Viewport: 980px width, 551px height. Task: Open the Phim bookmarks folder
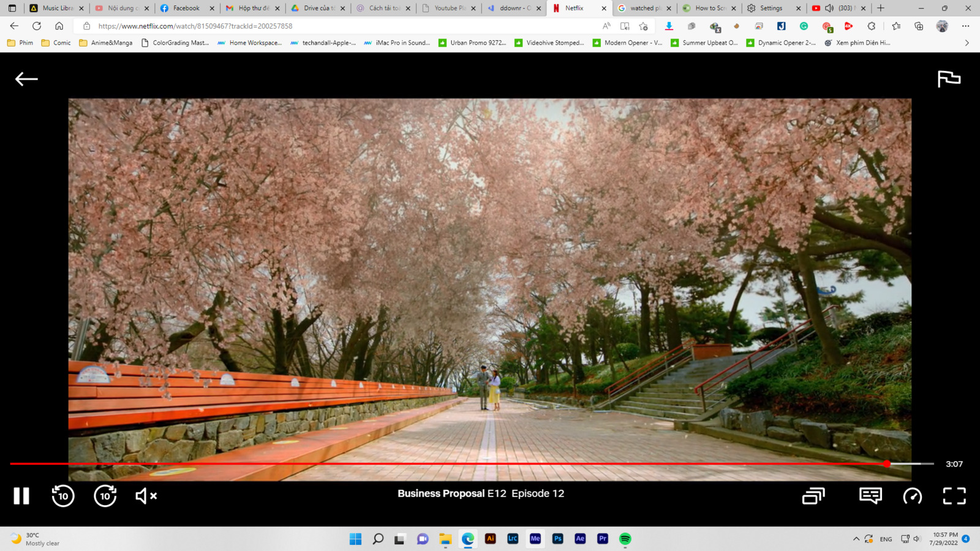[x=20, y=43]
